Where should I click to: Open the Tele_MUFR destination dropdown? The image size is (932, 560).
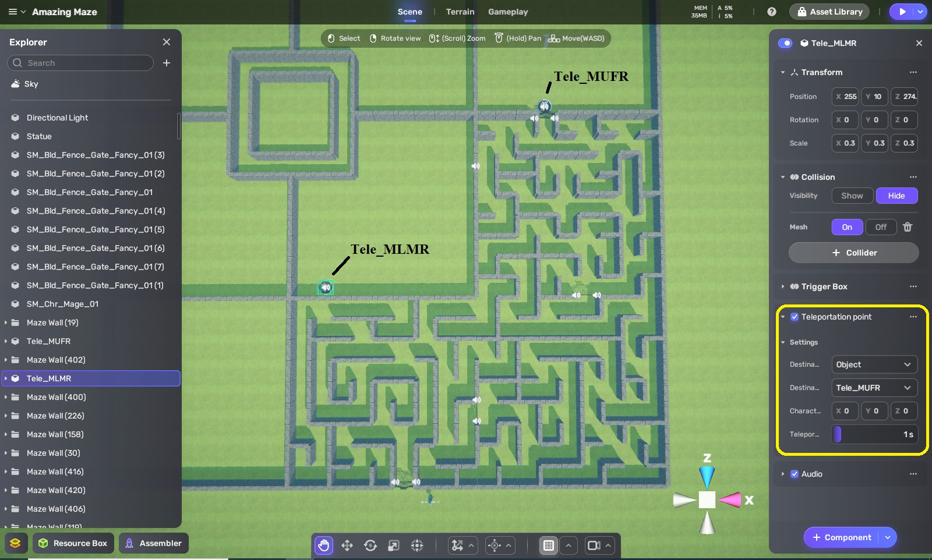874,388
